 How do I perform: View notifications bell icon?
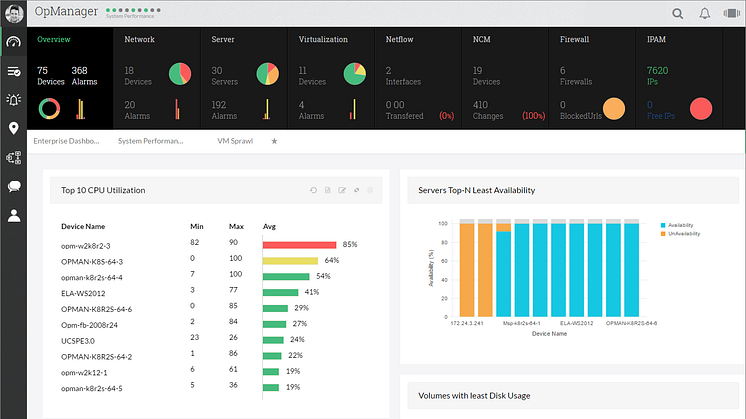pos(705,13)
